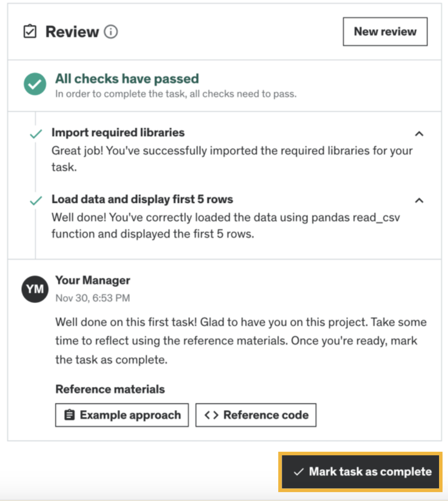448x501 pixels.
Task: Click the info icon beside Review
Action: [111, 32]
